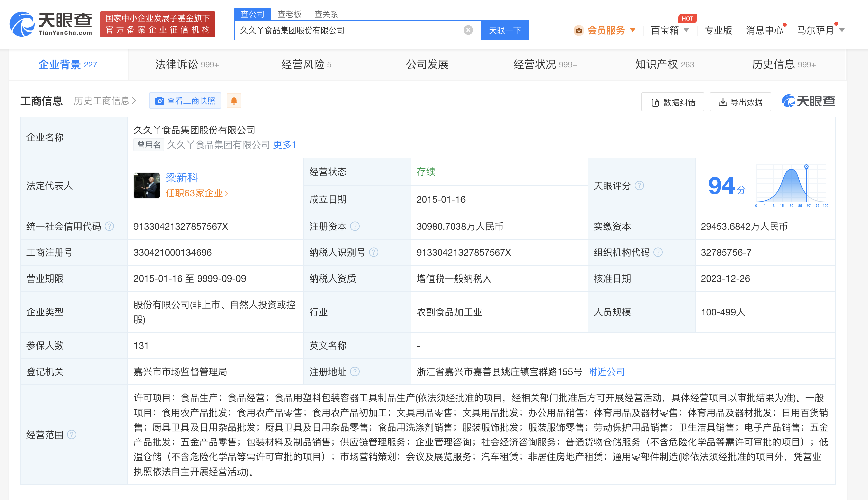Clear the search box text
The width and height of the screenshot is (868, 500).
pos(468,30)
